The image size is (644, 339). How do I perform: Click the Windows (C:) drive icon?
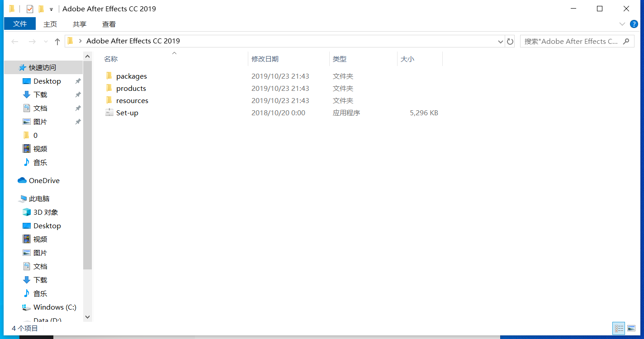[x=27, y=307]
